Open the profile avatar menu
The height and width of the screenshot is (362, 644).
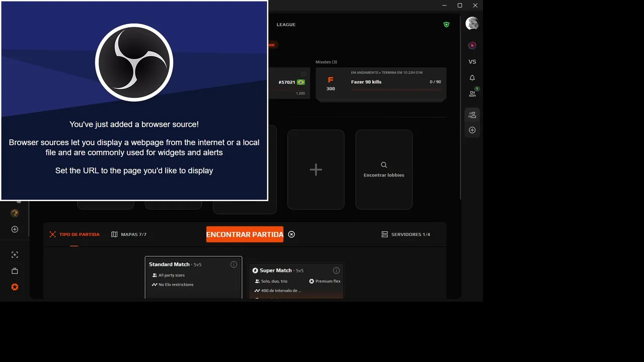pos(472,23)
